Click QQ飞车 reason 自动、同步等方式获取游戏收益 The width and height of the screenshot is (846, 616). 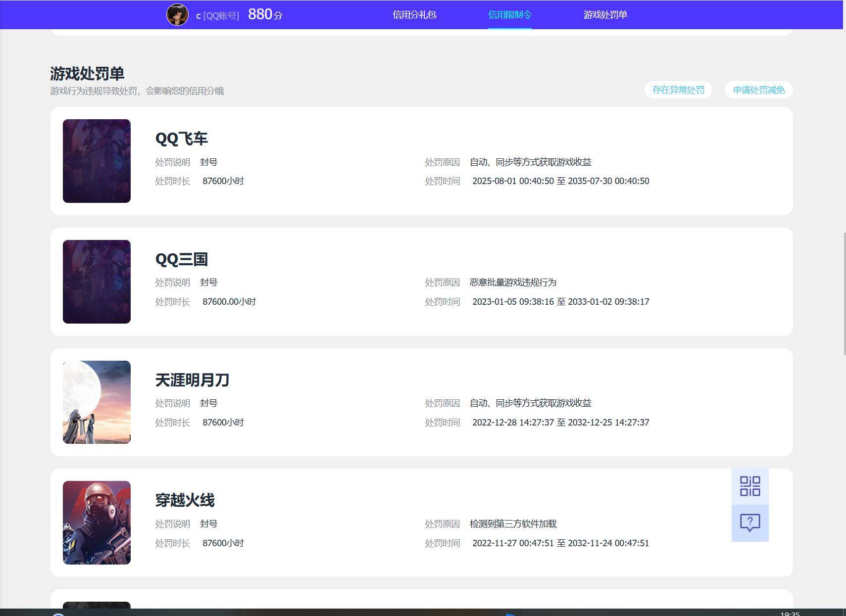pos(531,162)
